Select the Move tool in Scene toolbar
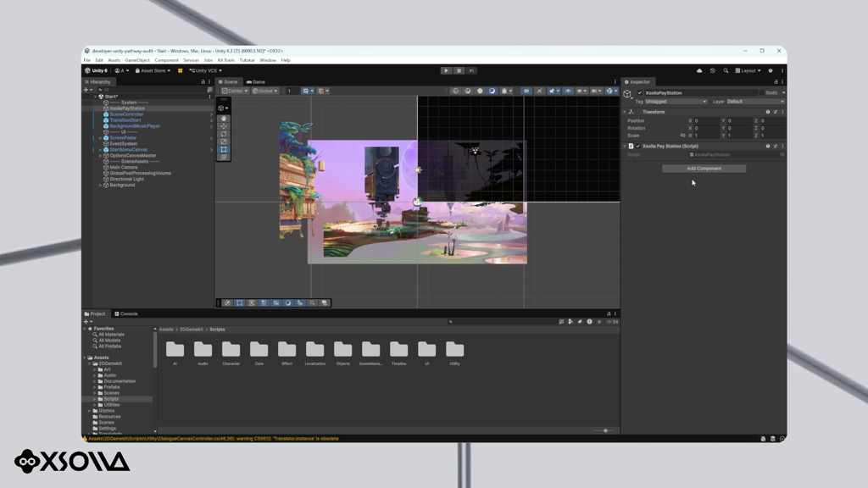The height and width of the screenshot is (488, 868). click(224, 126)
